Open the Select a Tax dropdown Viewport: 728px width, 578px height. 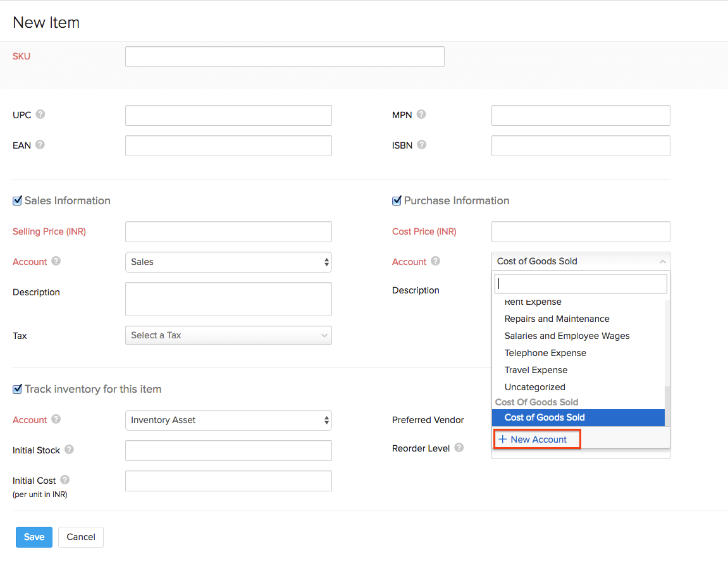tap(228, 335)
